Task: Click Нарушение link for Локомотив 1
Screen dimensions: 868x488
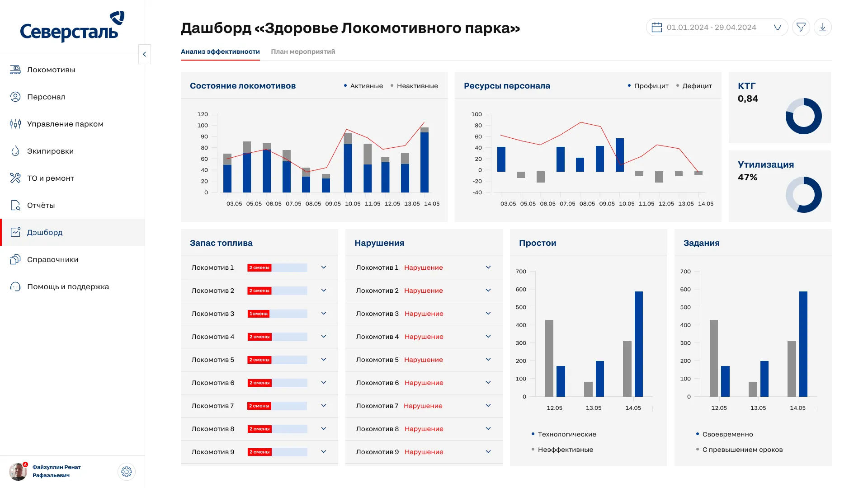Action: [424, 267]
